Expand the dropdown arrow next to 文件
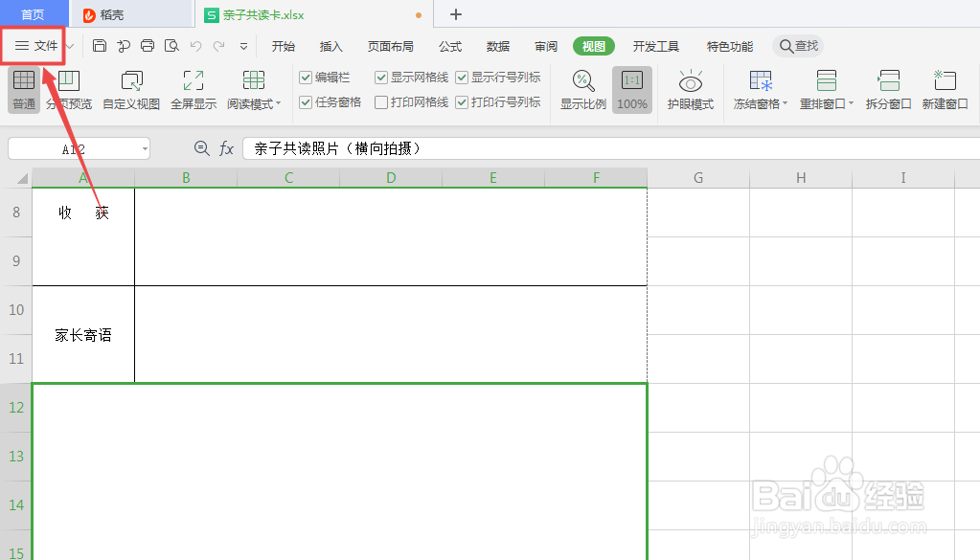Screen dimensions: 980x560 (71, 46)
